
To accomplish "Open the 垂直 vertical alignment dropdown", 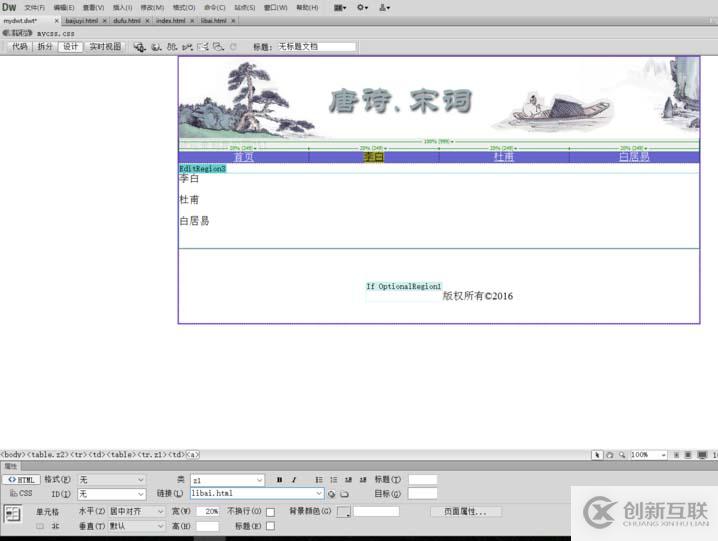I will (136, 526).
